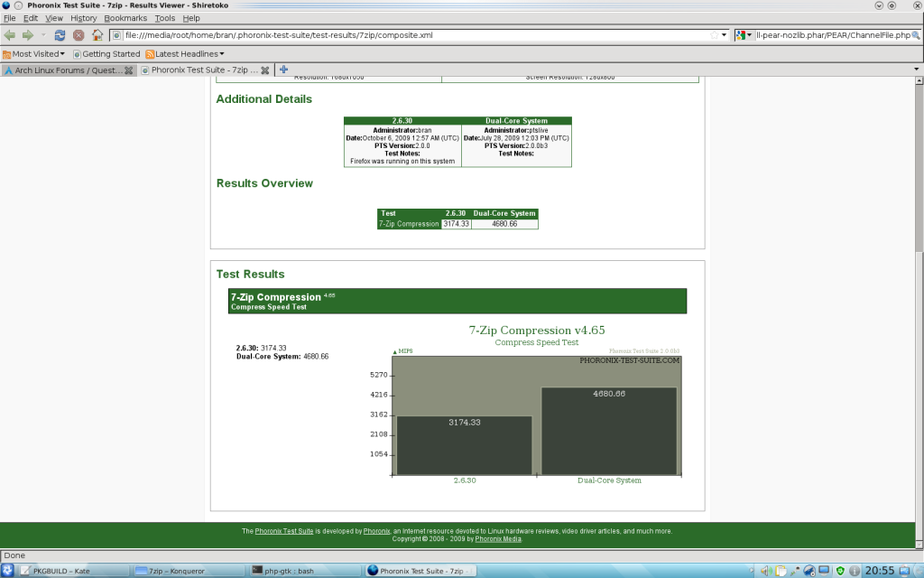The width and height of the screenshot is (924, 578).
Task: Click the magnifier icon in search box
Action: [916, 35]
